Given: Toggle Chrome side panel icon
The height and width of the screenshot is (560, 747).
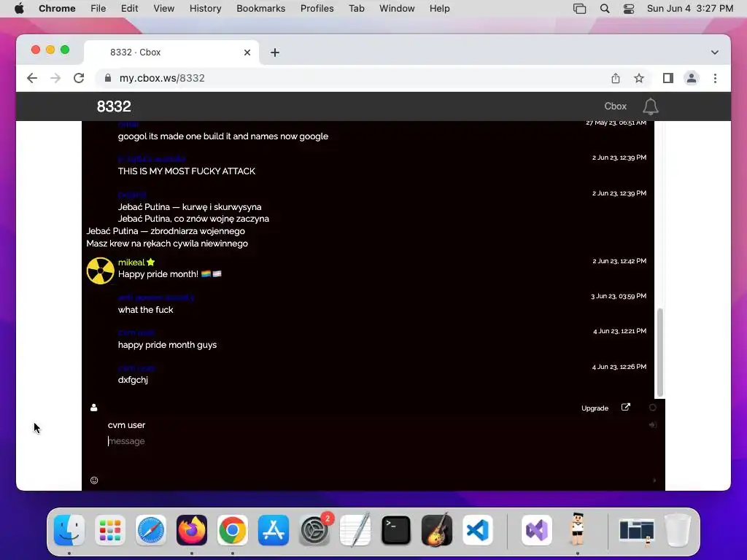Looking at the screenshot, I should [668, 78].
